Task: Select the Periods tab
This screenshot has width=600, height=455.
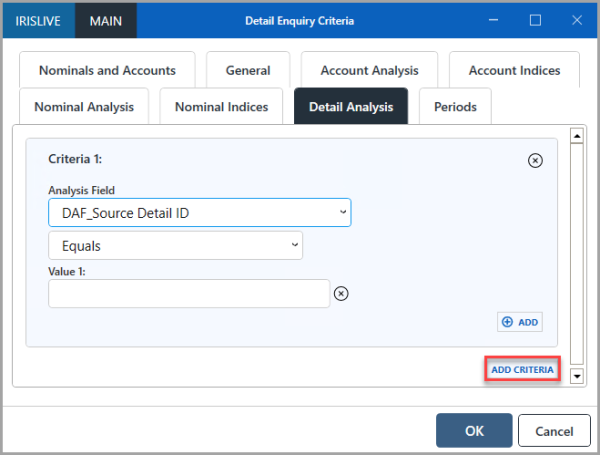Action: (455, 106)
